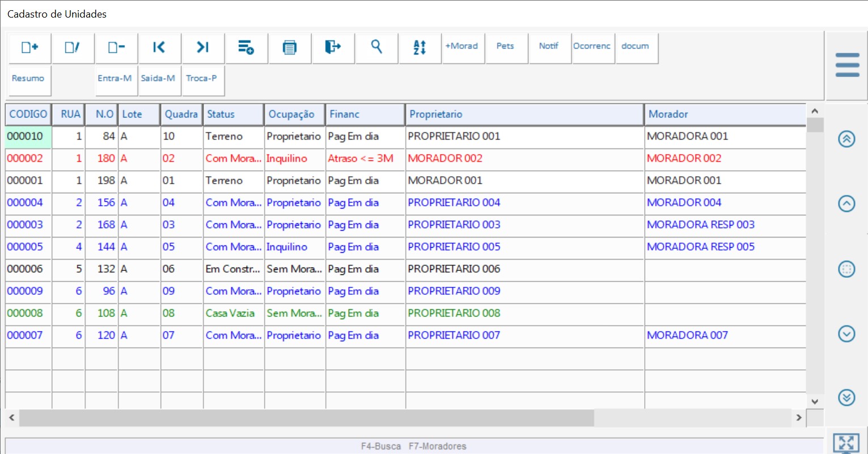Select row with code 000002
868x454 pixels.
[x=26, y=159]
